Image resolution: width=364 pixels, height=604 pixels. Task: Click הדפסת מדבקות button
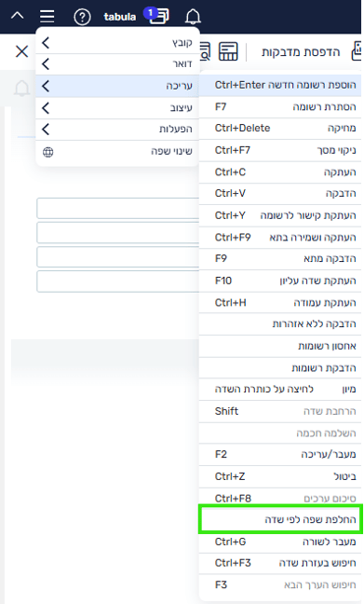(x=301, y=51)
